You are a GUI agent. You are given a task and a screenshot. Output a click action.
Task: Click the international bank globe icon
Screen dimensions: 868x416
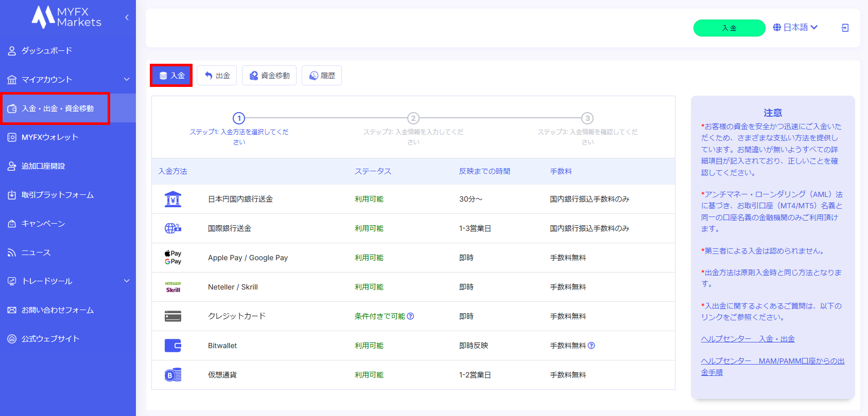point(173,228)
